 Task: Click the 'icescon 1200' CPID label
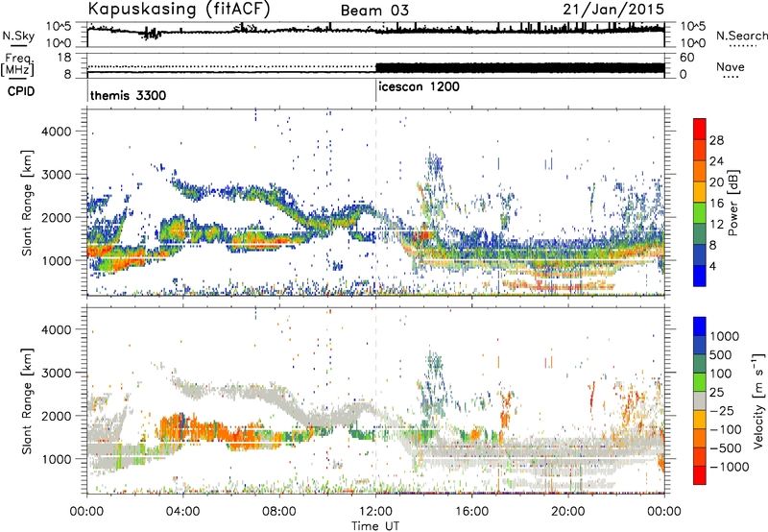coord(420,86)
